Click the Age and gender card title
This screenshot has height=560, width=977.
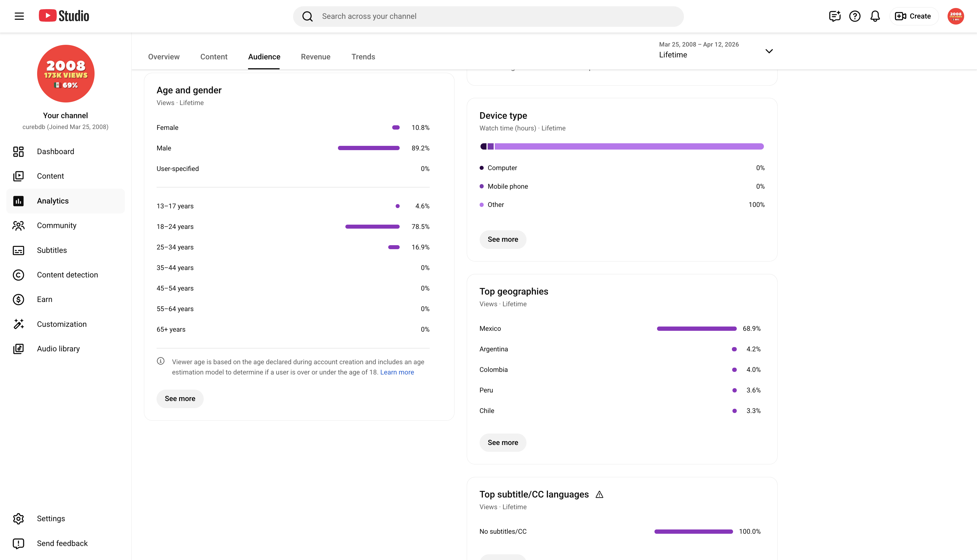[x=189, y=90]
